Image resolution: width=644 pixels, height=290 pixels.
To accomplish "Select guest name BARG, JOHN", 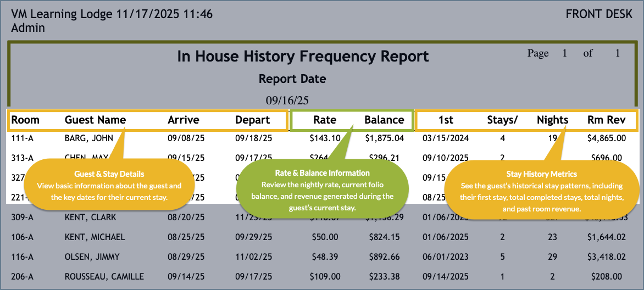I will click(85, 138).
